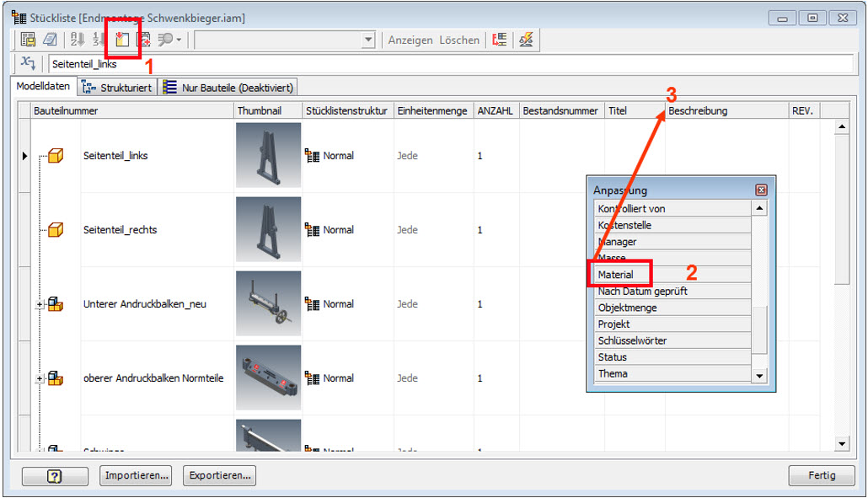Expand the Unterer Andruckbalken_neu assembly row
868x498 pixels.
[39, 303]
